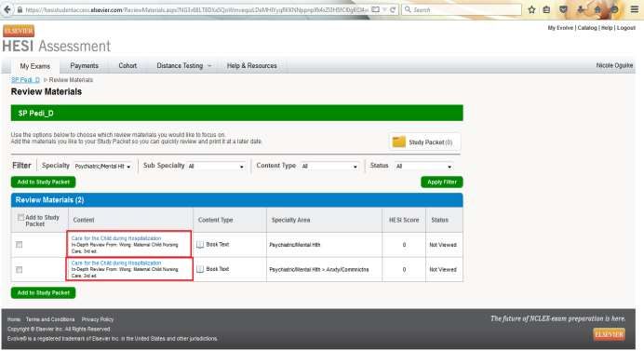
Task: Click the green SP Pedi_D banner title
Action: [x=35, y=113]
